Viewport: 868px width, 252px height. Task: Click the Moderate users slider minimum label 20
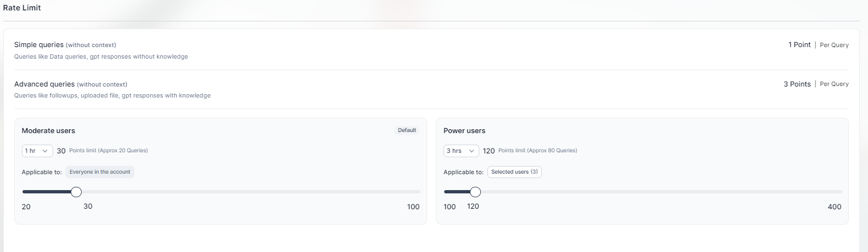[26, 207]
